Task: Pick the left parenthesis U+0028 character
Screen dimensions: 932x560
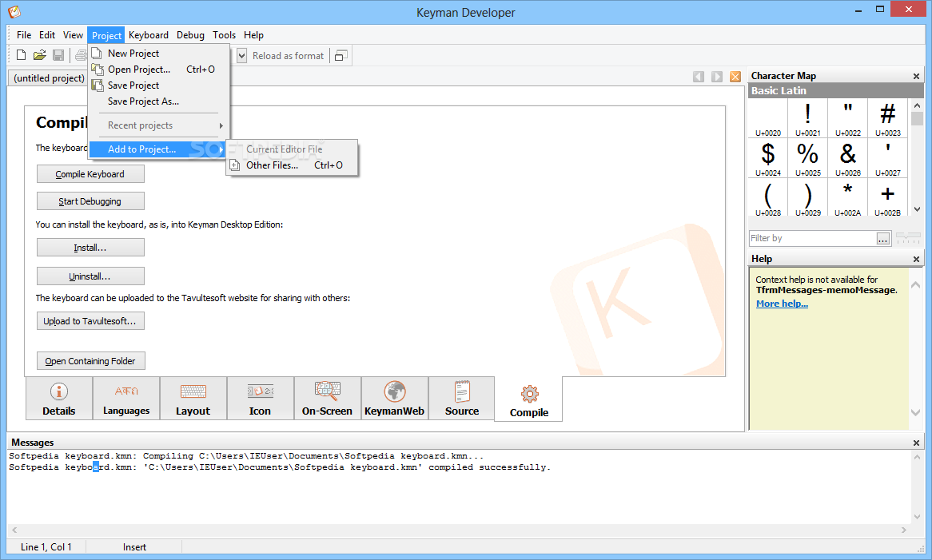Action: [768, 198]
